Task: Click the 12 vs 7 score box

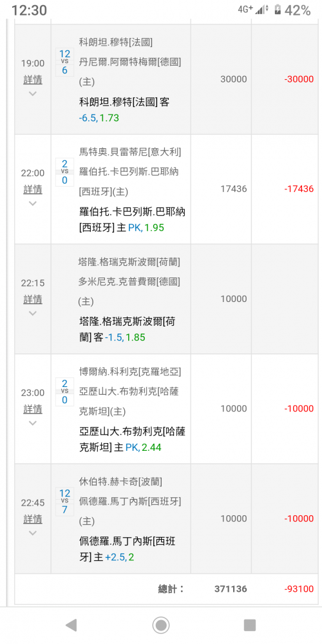Action: coord(64,502)
